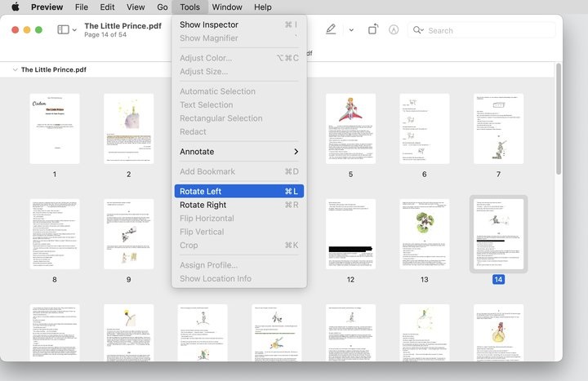This screenshot has height=381, width=588.
Task: Select page 8 thumbnail
Action: pos(55,234)
